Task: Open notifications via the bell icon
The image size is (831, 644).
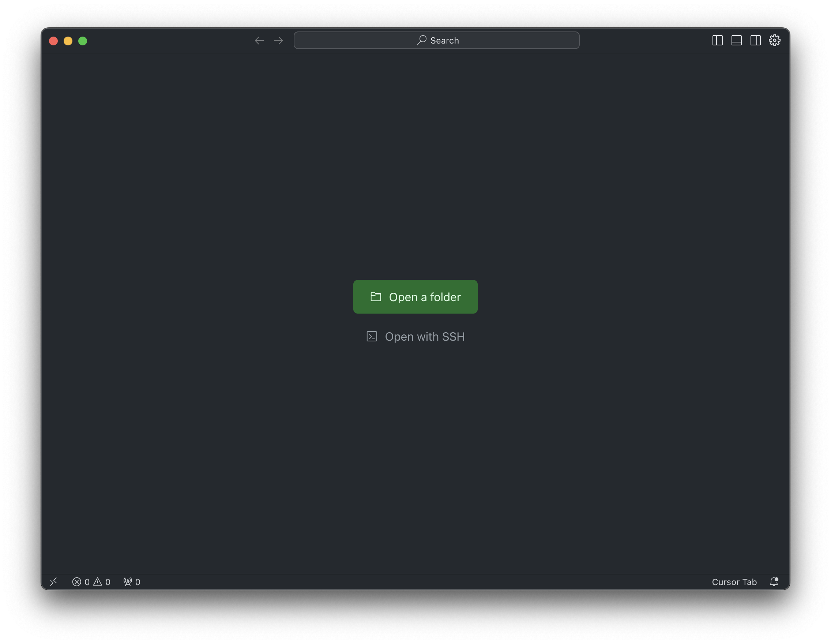Action: click(x=774, y=581)
